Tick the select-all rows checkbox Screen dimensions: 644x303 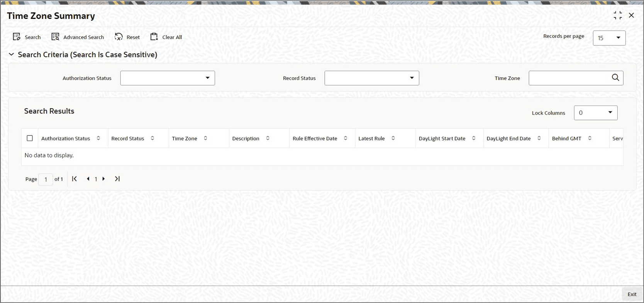(30, 138)
